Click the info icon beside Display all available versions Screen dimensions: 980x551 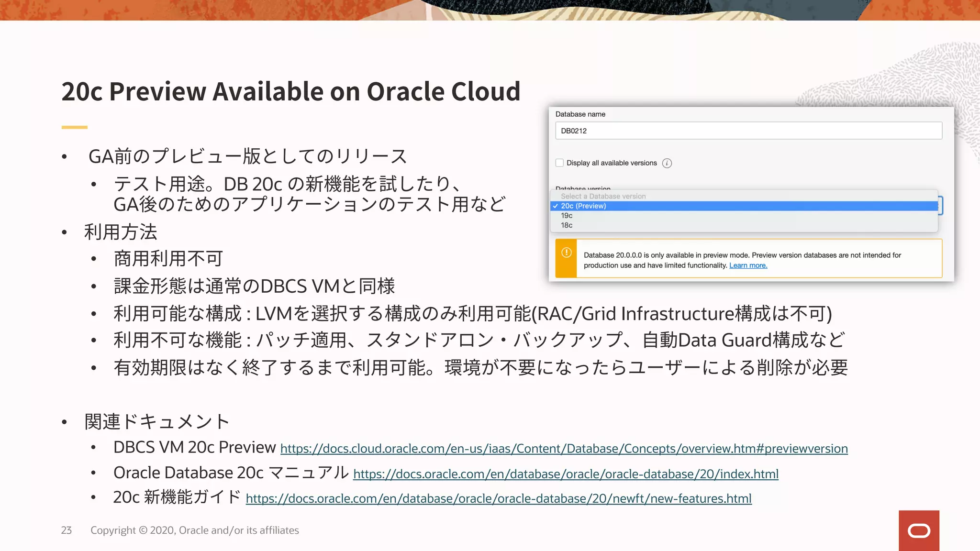(667, 163)
